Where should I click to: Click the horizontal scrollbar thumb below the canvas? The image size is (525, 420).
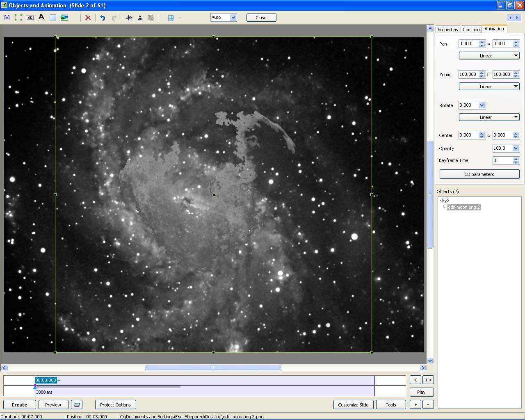click(213, 368)
